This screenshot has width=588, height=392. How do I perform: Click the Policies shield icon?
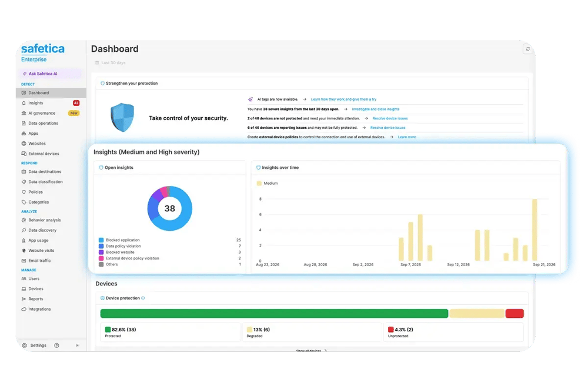24,192
